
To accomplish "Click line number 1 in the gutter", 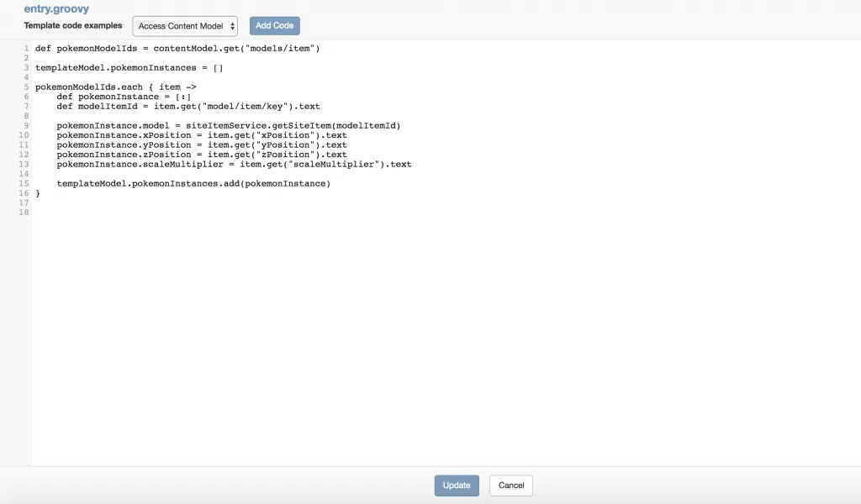I will pos(27,49).
